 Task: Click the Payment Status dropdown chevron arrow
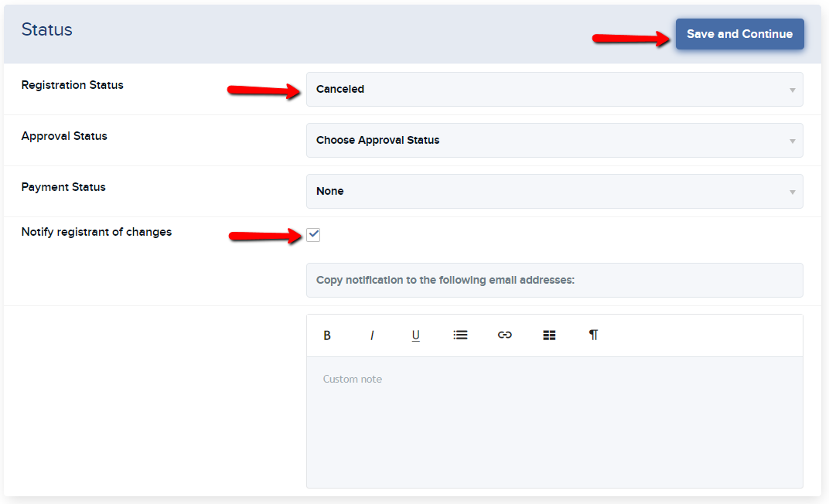click(x=792, y=191)
